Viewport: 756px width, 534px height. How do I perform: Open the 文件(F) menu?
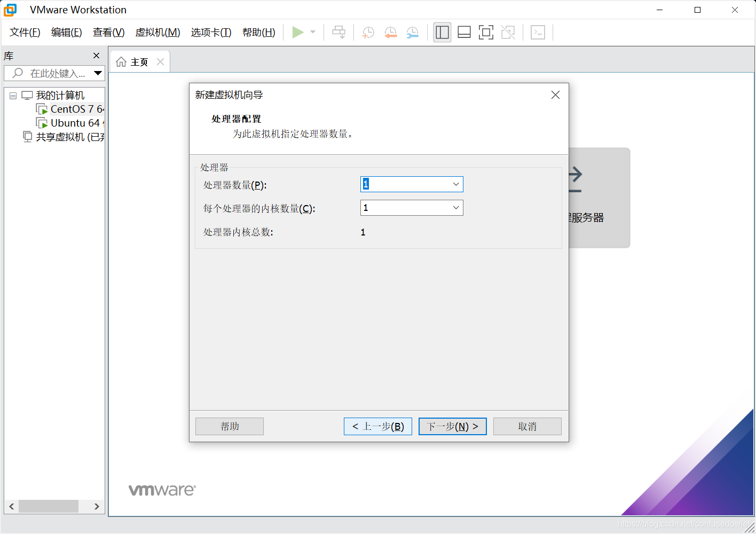(25, 33)
